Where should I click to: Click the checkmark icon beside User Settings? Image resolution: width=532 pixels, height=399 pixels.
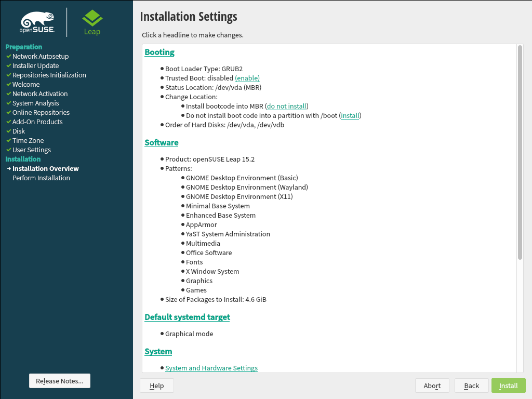pos(8,150)
